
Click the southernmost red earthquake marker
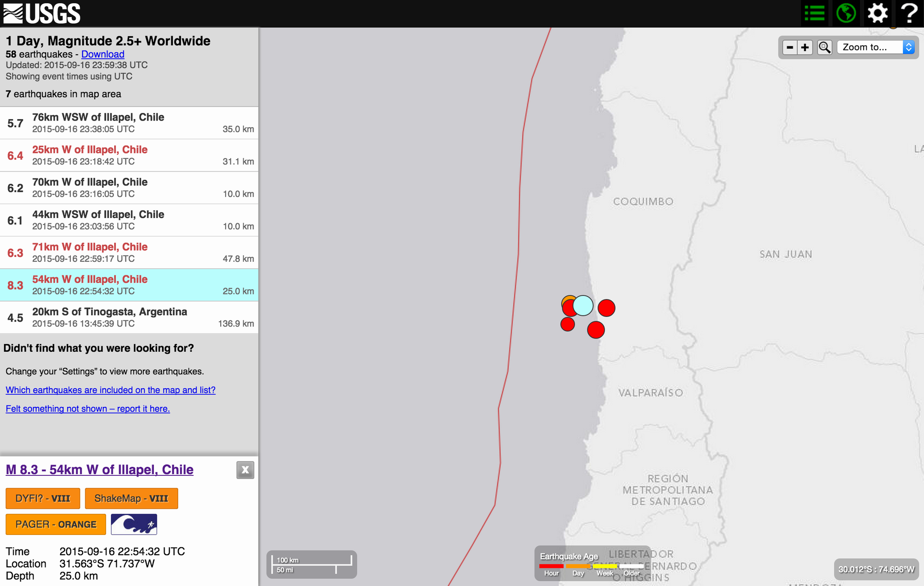(596, 330)
